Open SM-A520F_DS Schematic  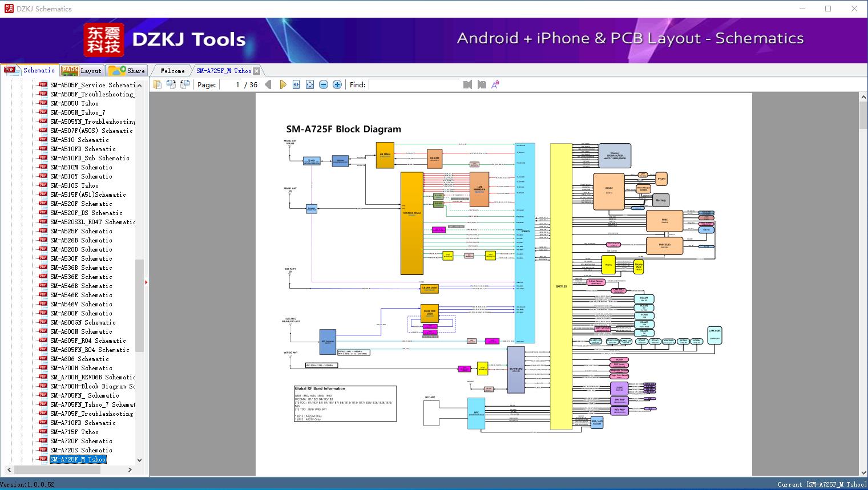click(x=86, y=213)
